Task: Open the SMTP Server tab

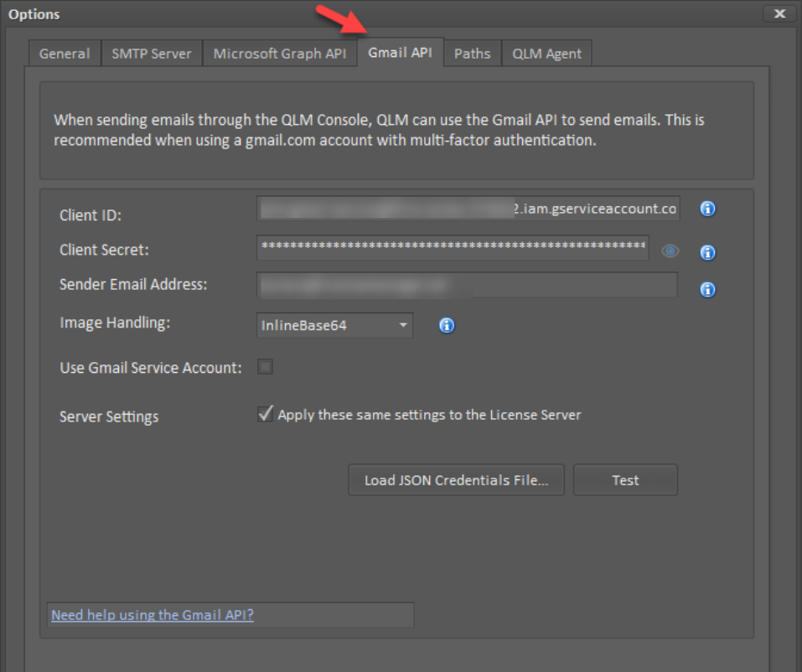Action: [152, 54]
